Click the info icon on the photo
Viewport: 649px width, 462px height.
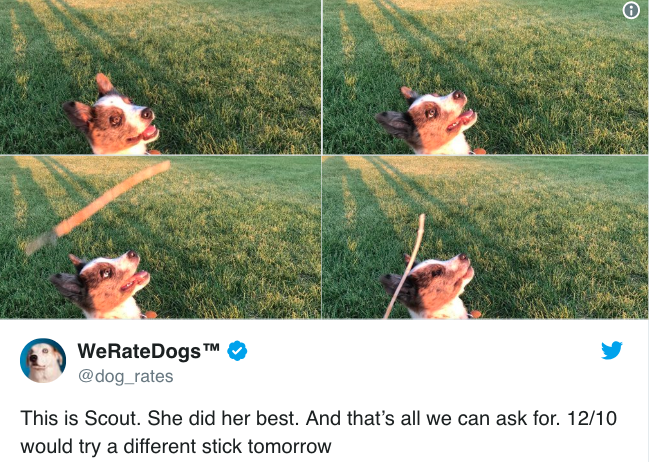tap(631, 10)
